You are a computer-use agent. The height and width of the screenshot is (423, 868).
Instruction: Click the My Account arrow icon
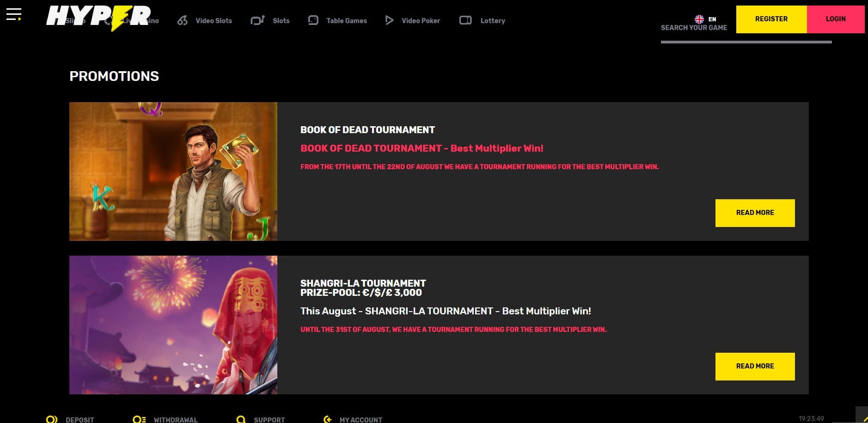point(328,419)
